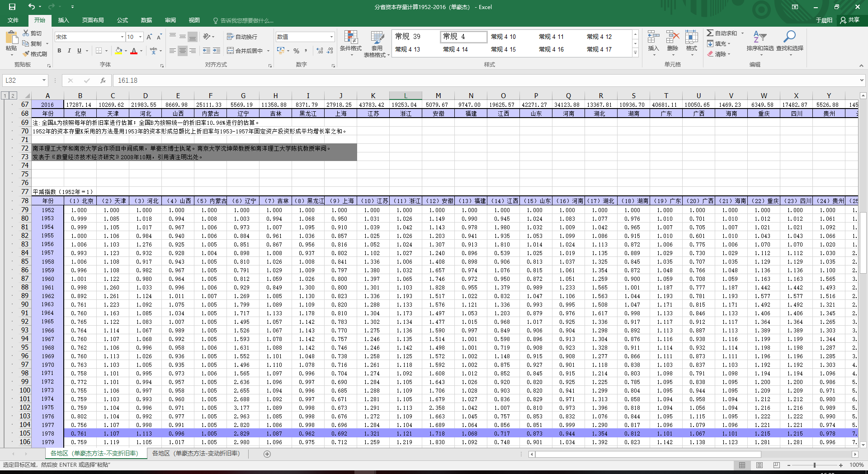Click the Save icon in quick access toolbar
Screen dimensions: 868x474
[12, 7]
